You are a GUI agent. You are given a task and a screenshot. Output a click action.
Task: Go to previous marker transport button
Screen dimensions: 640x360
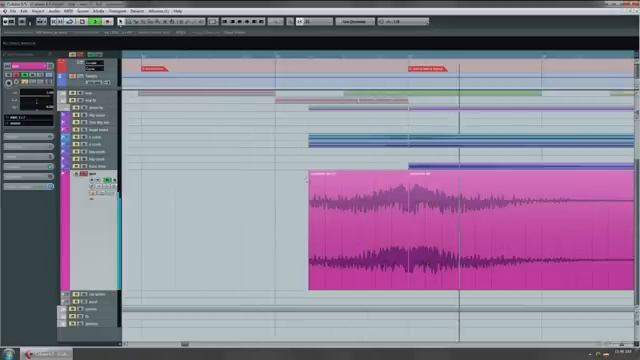coord(54,22)
